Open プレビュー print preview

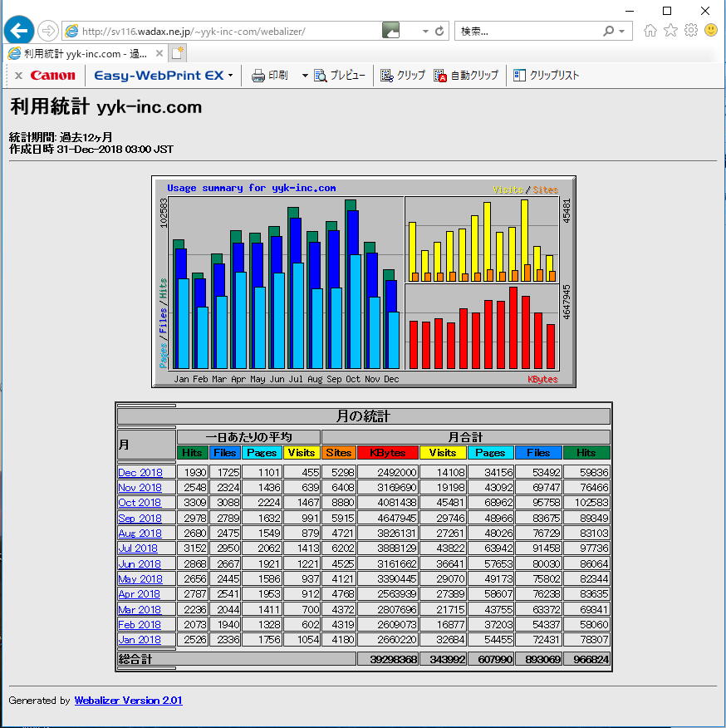coord(340,76)
